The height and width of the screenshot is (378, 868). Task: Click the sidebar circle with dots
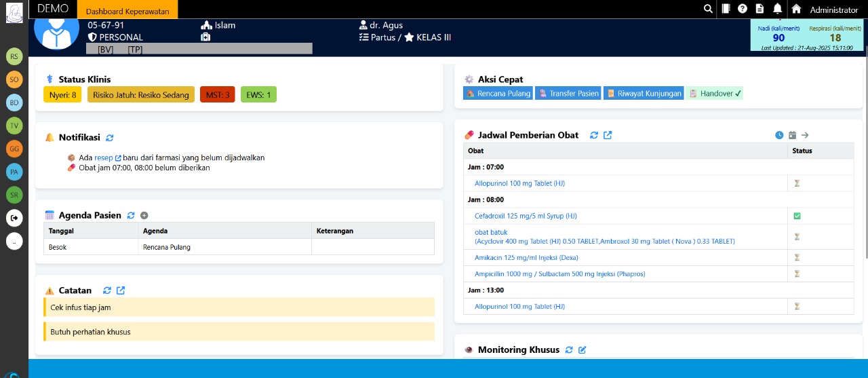pyautogui.click(x=14, y=241)
